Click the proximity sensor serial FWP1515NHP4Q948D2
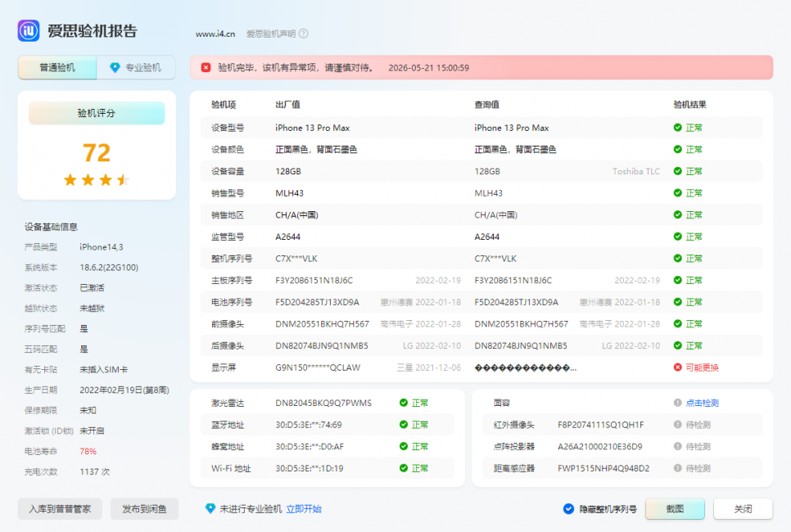 (603, 468)
